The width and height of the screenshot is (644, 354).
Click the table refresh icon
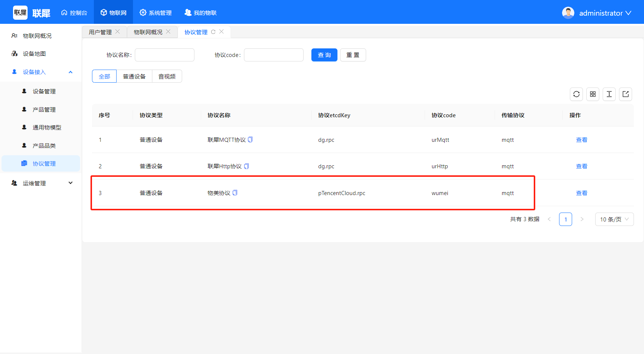click(x=576, y=94)
